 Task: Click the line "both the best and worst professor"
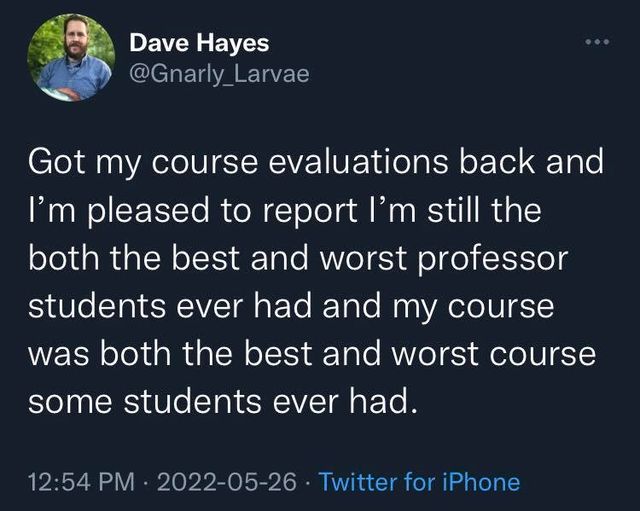(298, 258)
